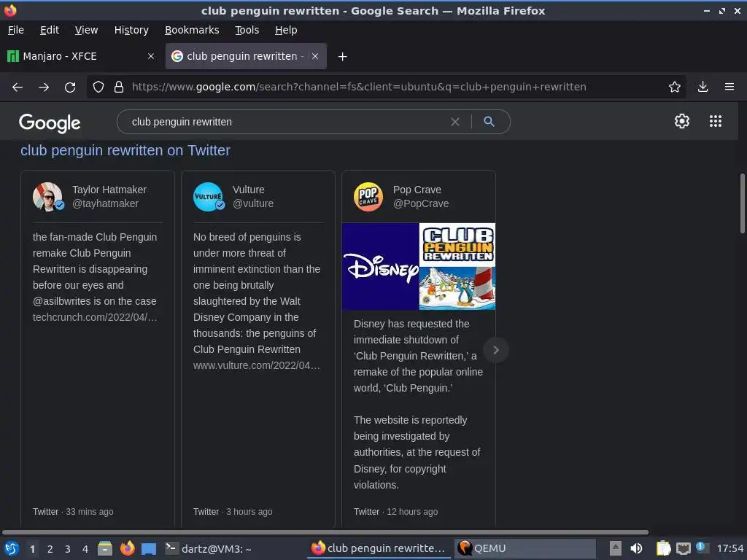Switch to workspace 2
The height and width of the screenshot is (560, 747).
pyautogui.click(x=50, y=549)
